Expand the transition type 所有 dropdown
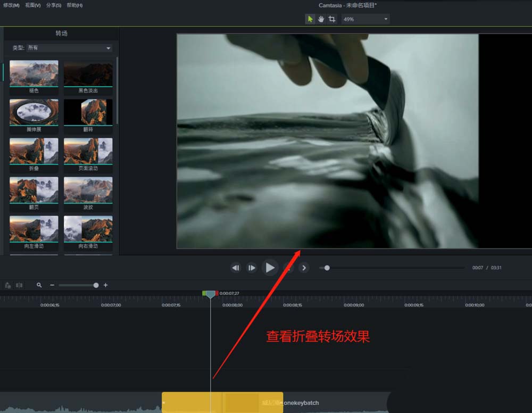 pyautogui.click(x=69, y=48)
